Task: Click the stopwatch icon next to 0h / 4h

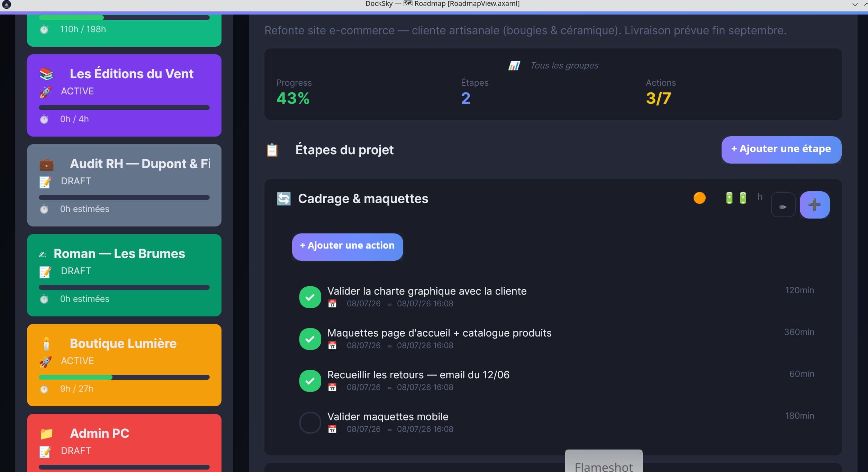Action: (x=44, y=119)
